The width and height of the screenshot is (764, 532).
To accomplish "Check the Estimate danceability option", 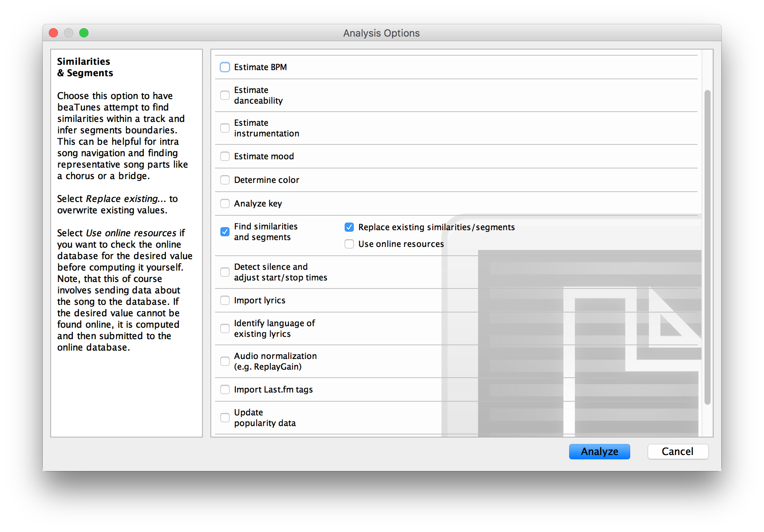I will (x=225, y=95).
